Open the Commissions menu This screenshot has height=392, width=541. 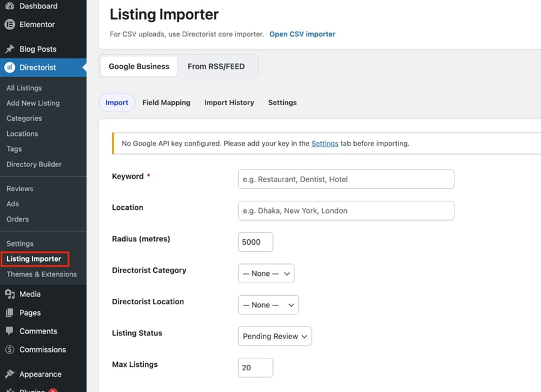tap(43, 349)
